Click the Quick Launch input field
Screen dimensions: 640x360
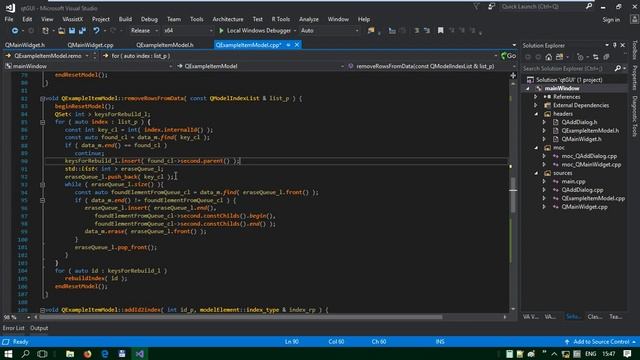[542, 7]
